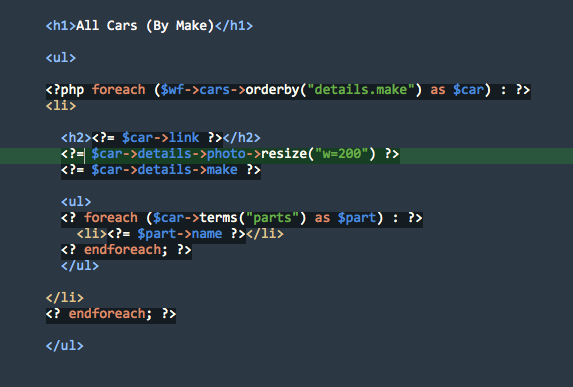
Task: Click the 'make' property after $car->details
Action: [x=222, y=170]
